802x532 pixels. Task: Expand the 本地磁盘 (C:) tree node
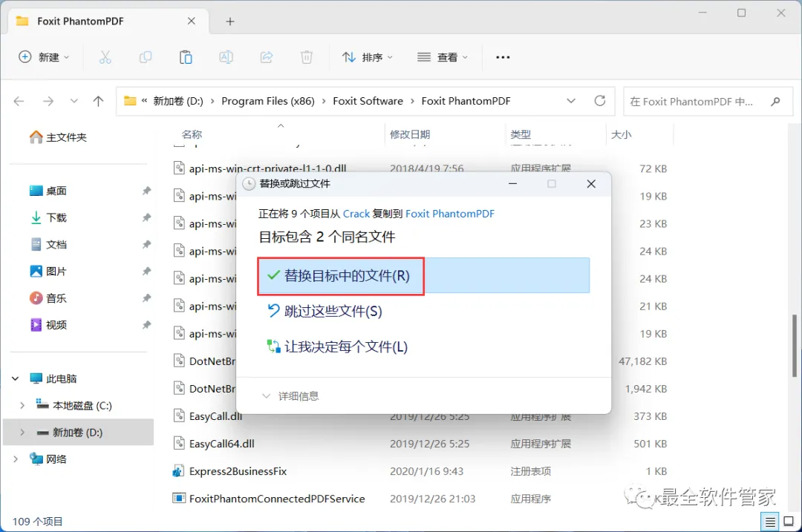tap(22, 406)
